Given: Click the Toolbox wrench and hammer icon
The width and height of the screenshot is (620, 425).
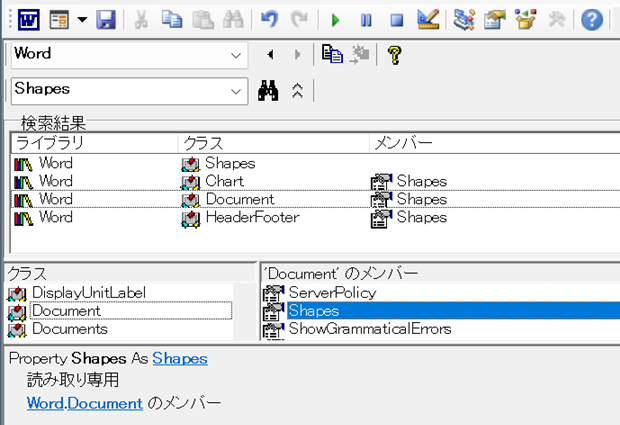Looking at the screenshot, I should pyautogui.click(x=557, y=19).
